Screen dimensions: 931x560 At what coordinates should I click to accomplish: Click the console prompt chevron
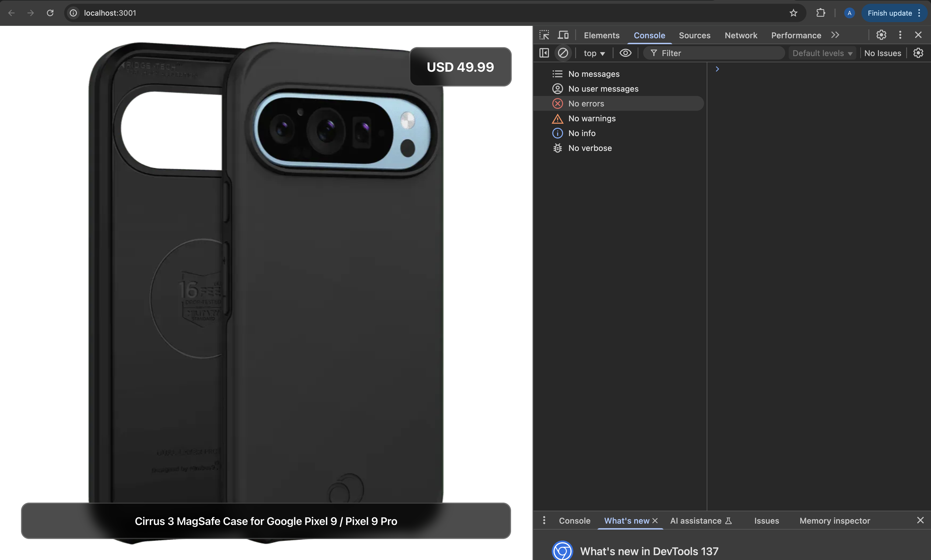(x=717, y=69)
